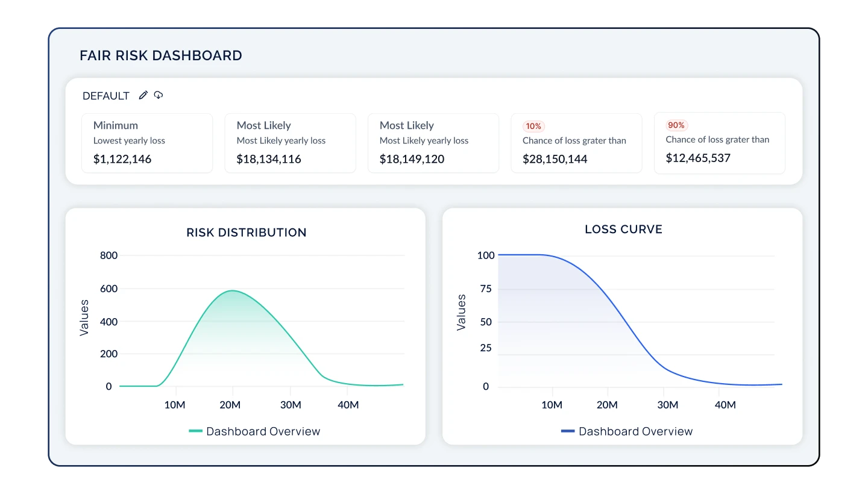The width and height of the screenshot is (868, 494).
Task: Click the cloud download icon beside DEFAULT
Action: [x=159, y=95]
